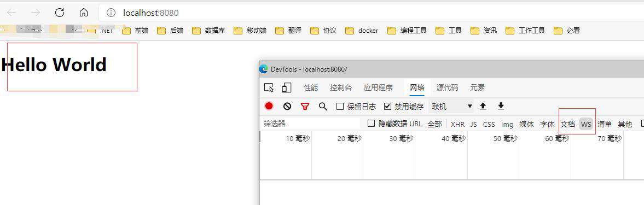This screenshot has height=205, width=644.
Task: Activate the DevTools inspect element picker
Action: [269, 87]
